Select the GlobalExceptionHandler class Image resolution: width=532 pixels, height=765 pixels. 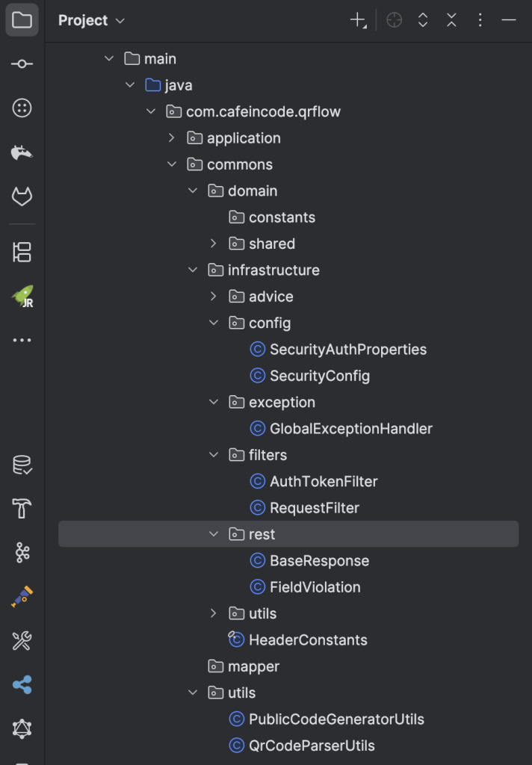coord(350,429)
